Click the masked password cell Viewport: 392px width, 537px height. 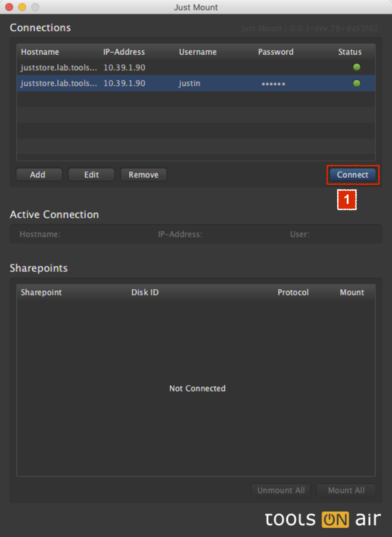(273, 84)
